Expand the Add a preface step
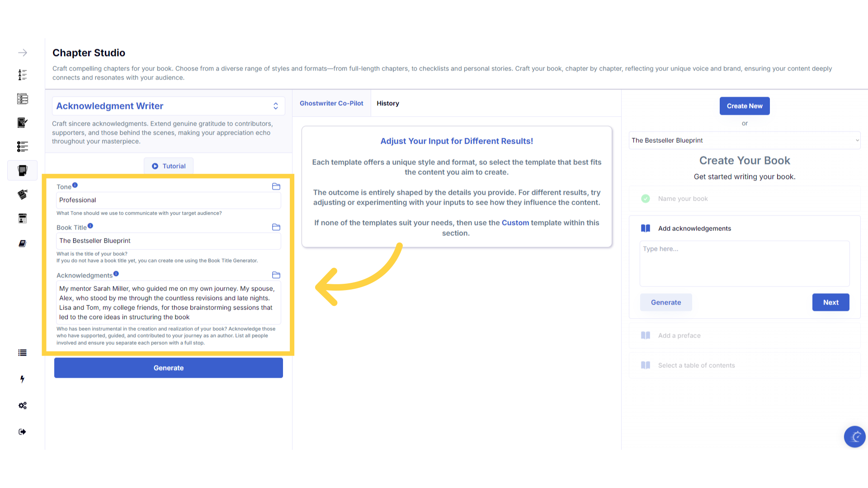The width and height of the screenshot is (868, 488). click(x=679, y=336)
